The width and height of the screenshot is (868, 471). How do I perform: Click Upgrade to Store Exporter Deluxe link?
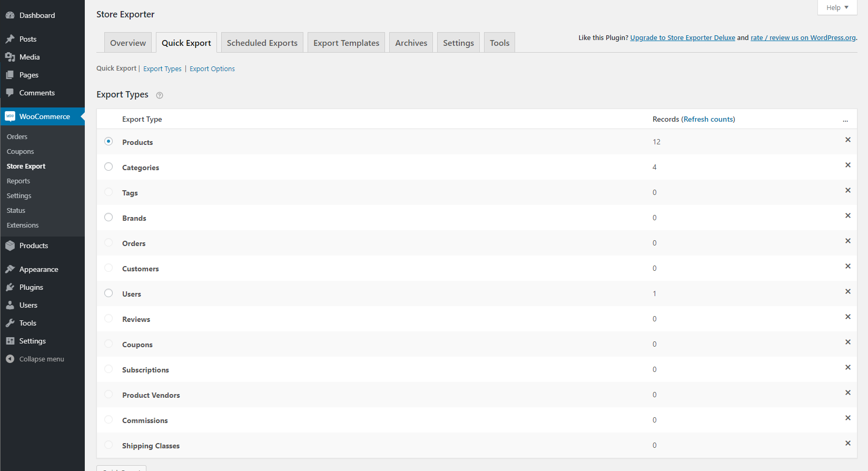682,37
